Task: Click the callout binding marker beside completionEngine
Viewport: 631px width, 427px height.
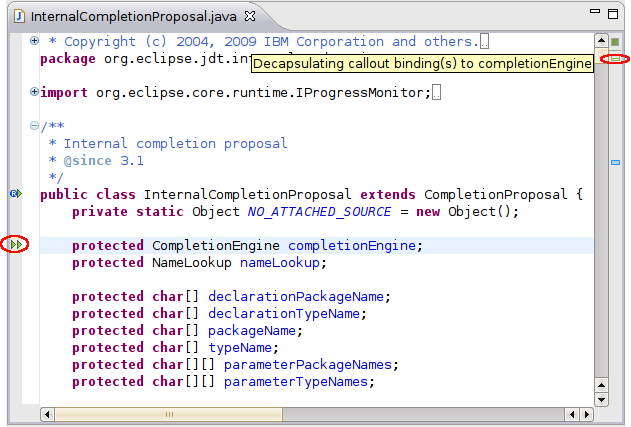Action: pos(16,245)
